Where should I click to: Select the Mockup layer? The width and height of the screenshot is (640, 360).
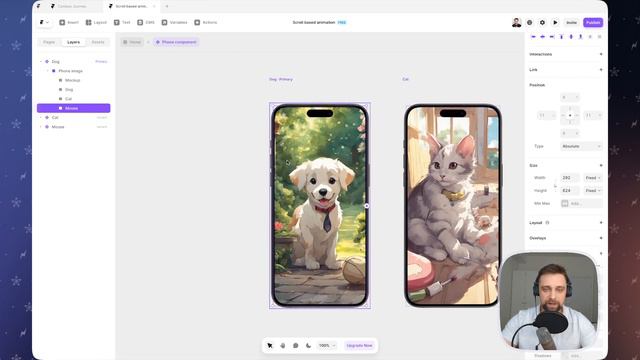coord(73,80)
